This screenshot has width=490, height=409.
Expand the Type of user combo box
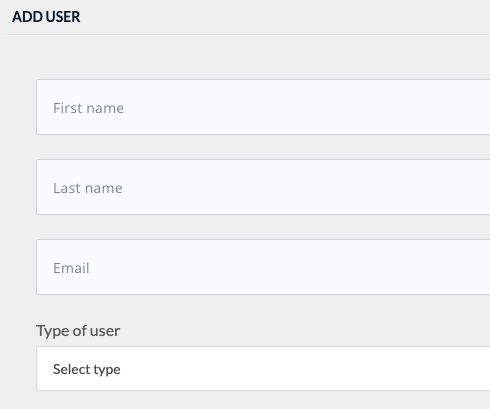(263, 369)
